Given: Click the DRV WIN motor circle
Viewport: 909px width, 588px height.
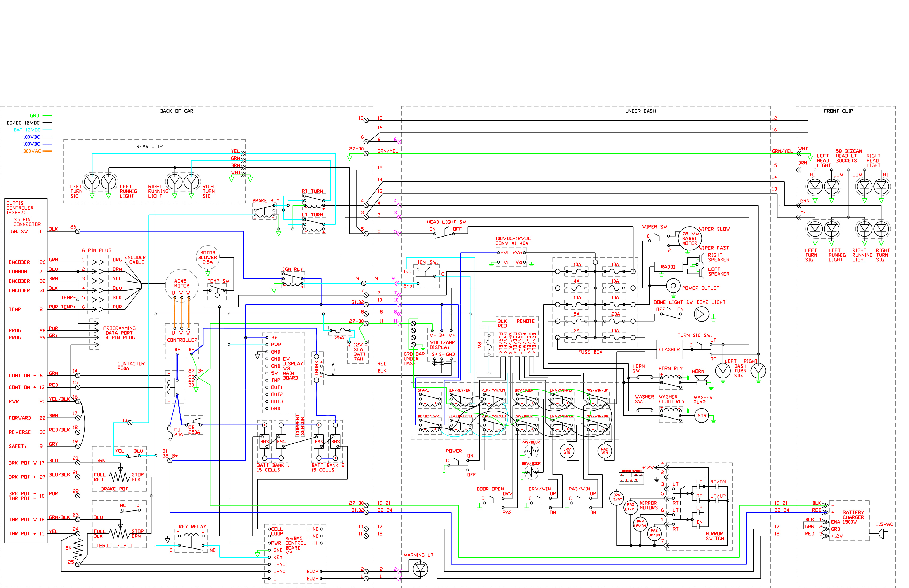Looking at the screenshot, I should [x=567, y=451].
